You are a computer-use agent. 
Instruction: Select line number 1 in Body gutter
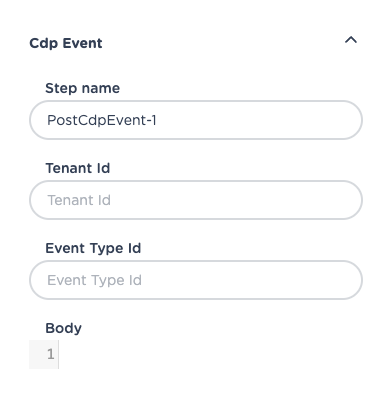click(50, 354)
